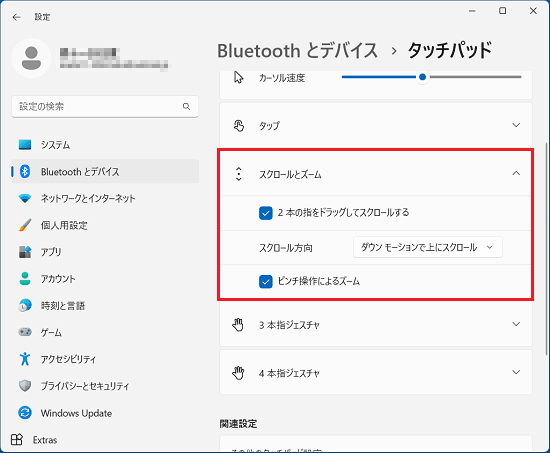Go to アクセシビリティ settings
This screenshot has width=550, height=453.
click(x=105, y=359)
